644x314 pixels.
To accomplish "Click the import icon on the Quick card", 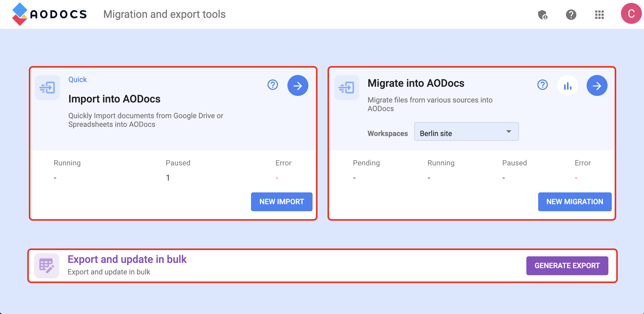I will [x=47, y=88].
